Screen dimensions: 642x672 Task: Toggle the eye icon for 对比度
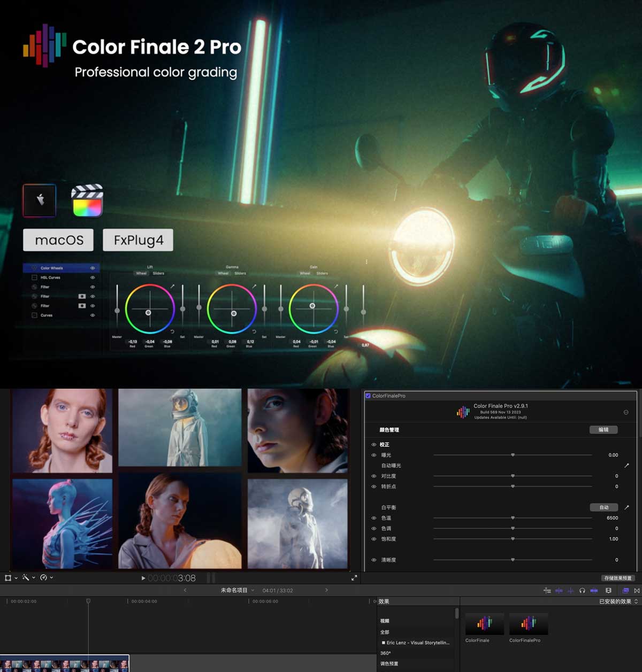pyautogui.click(x=374, y=476)
